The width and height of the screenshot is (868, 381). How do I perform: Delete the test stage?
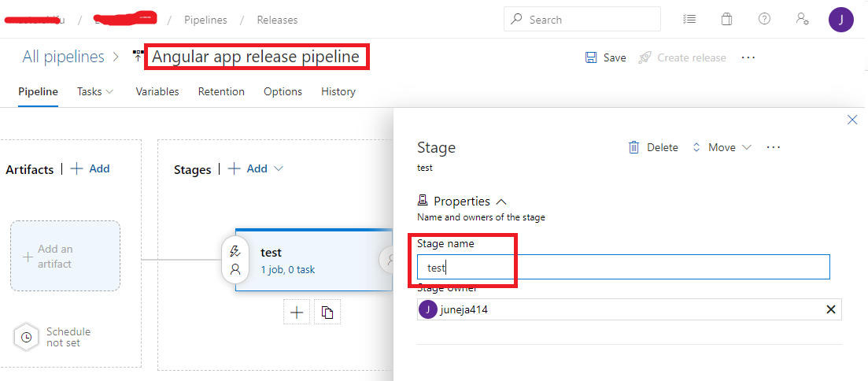point(653,147)
